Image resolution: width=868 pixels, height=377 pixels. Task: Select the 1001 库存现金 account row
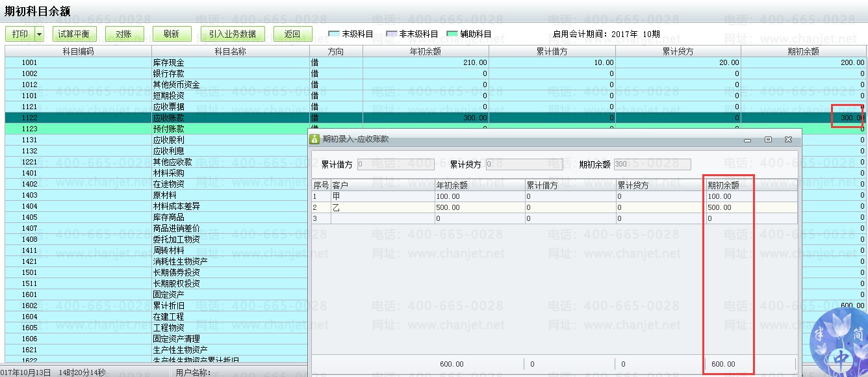point(168,62)
